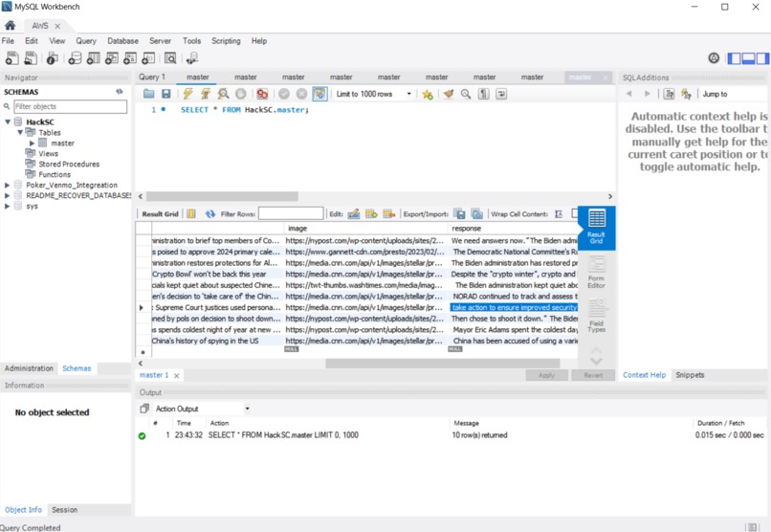Search table data from main toolbar
The height and width of the screenshot is (532, 771).
coord(170,58)
